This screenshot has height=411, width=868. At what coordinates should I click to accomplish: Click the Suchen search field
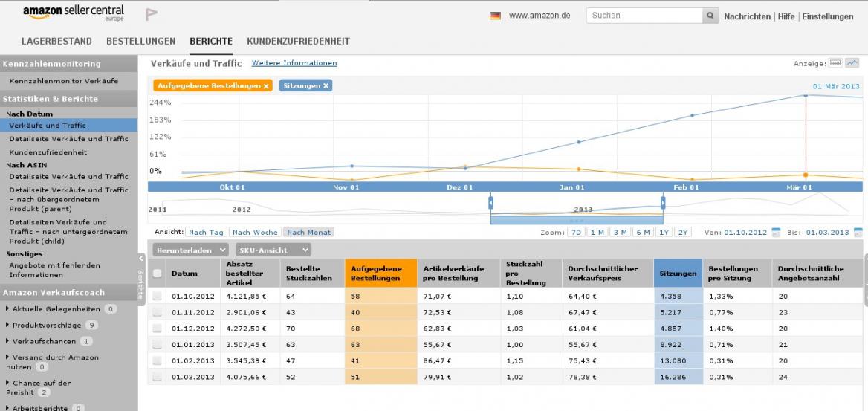pyautogui.click(x=644, y=16)
